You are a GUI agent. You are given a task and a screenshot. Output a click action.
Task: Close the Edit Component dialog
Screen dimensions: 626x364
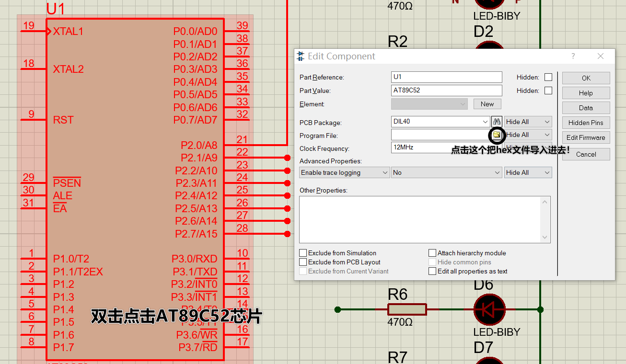(x=601, y=56)
